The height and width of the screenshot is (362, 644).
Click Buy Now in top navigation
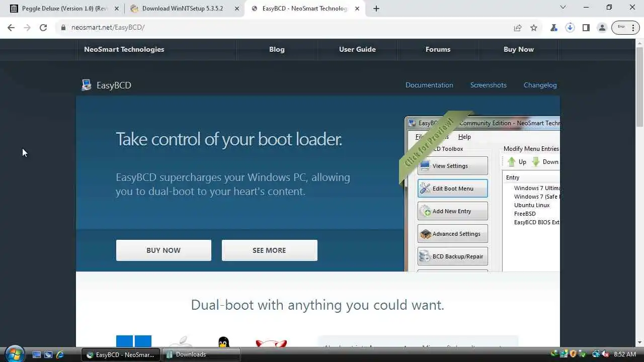(519, 49)
